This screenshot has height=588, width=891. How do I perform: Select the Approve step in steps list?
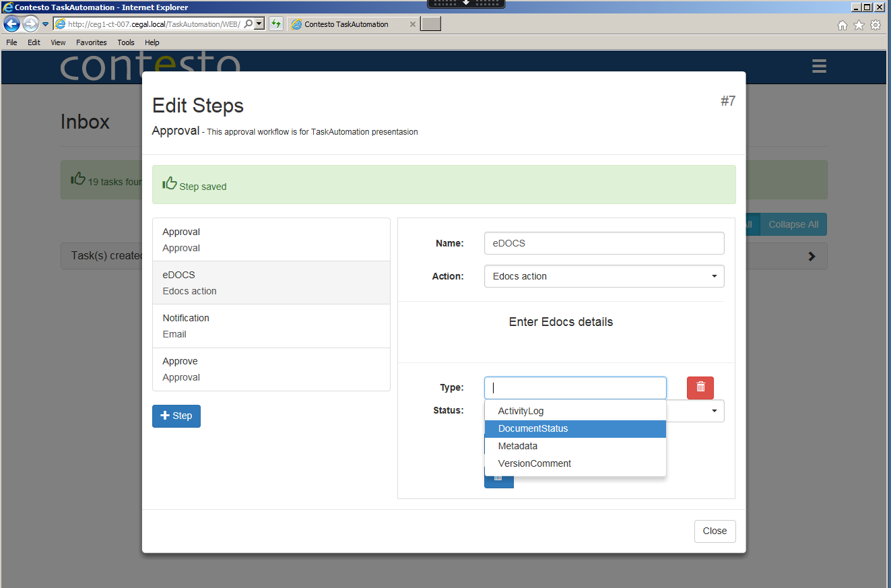tap(271, 369)
